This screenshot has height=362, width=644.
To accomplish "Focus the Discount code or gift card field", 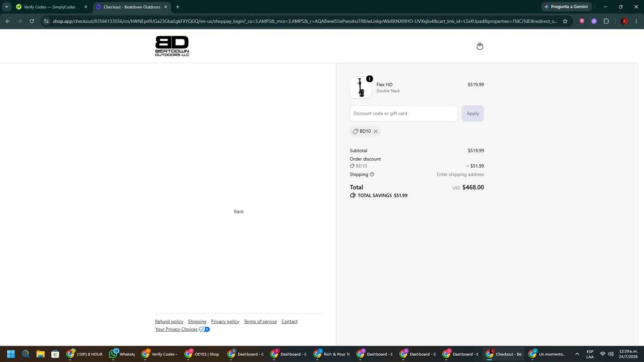I will (404, 113).
